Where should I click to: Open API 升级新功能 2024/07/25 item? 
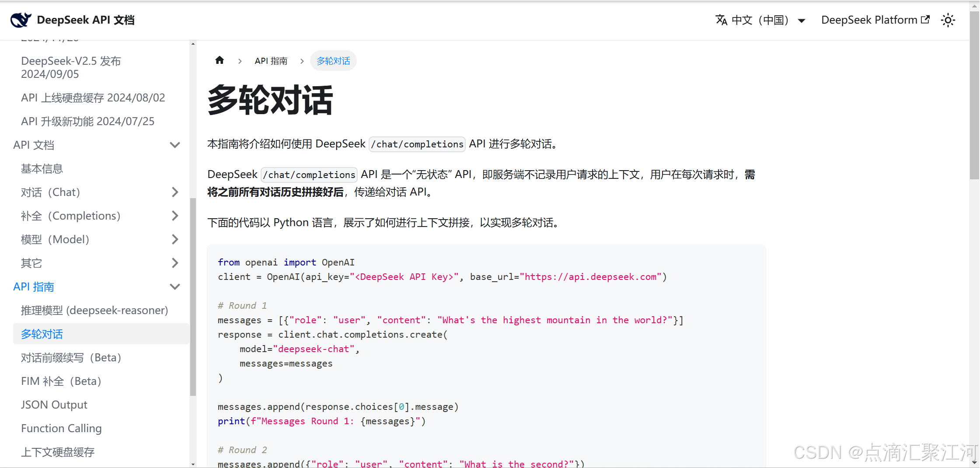(88, 121)
